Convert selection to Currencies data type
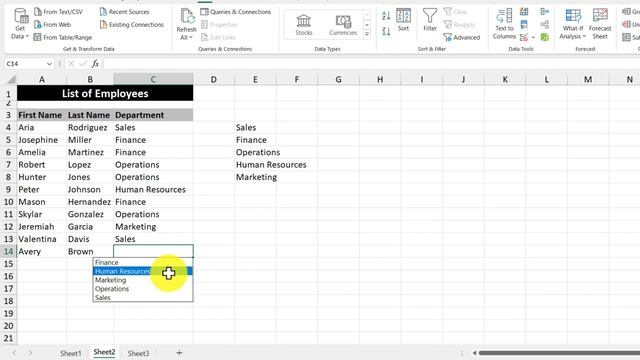 click(343, 24)
